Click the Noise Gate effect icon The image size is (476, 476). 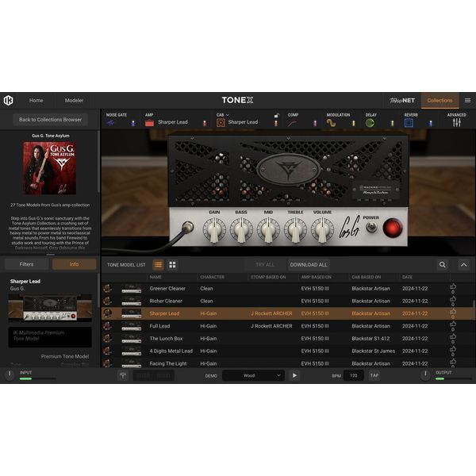pyautogui.click(x=110, y=123)
